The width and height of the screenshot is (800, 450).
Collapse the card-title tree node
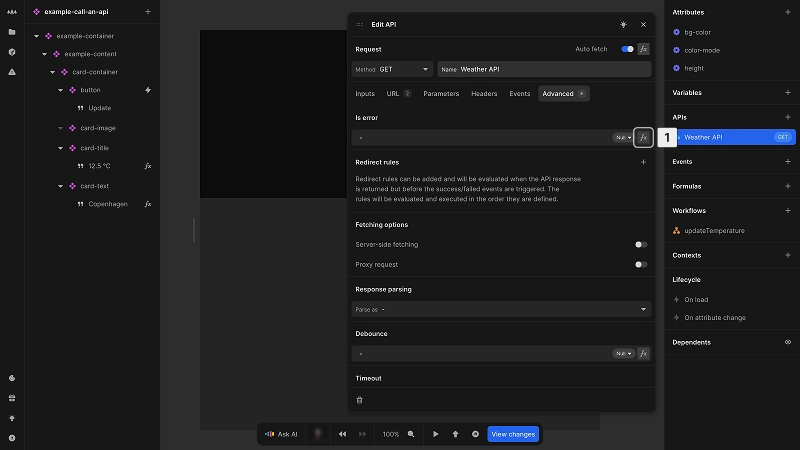pos(60,148)
